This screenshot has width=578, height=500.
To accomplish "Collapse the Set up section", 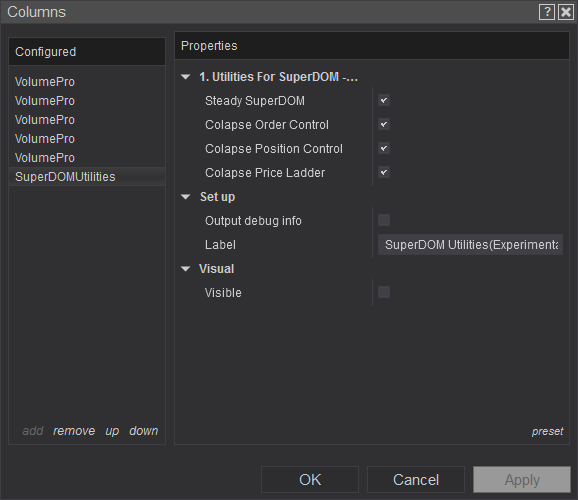I will [x=186, y=197].
